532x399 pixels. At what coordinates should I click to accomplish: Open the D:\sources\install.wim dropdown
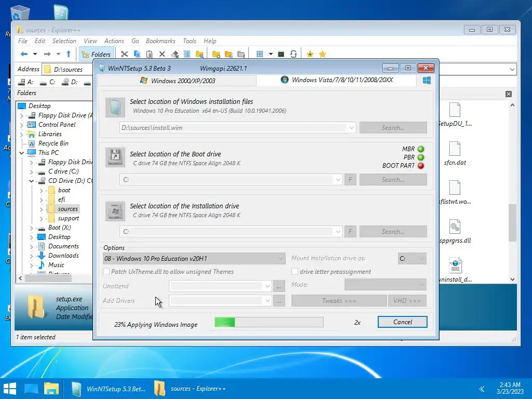coord(351,128)
